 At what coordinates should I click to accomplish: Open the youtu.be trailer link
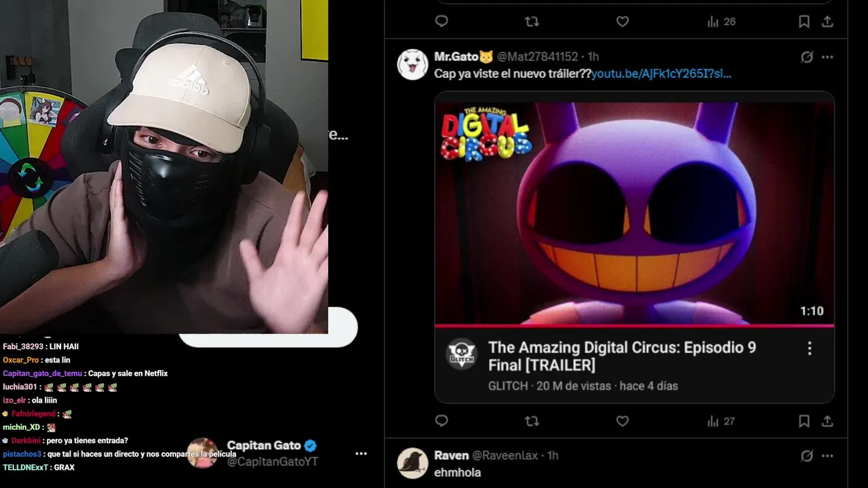tap(661, 74)
